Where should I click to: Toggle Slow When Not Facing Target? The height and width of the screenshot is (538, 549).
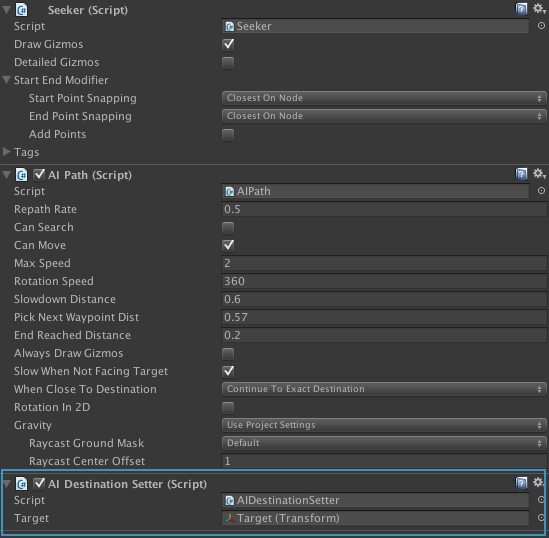pos(228,371)
